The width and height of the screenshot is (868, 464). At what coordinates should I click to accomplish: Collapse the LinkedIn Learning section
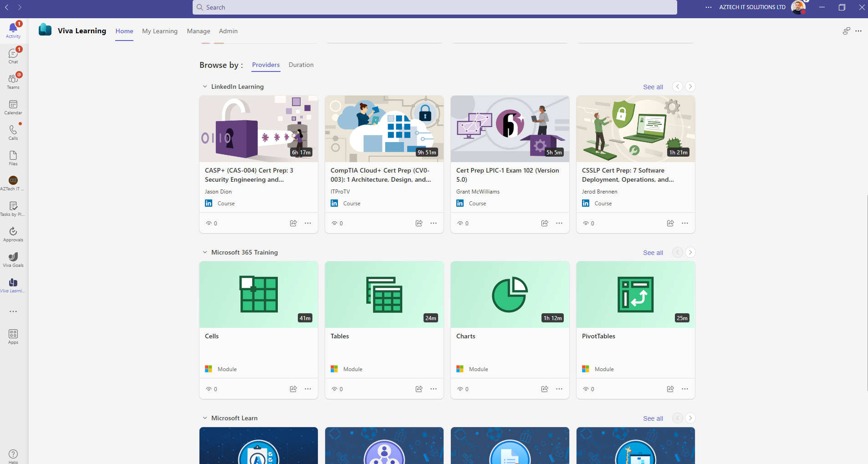click(x=204, y=86)
